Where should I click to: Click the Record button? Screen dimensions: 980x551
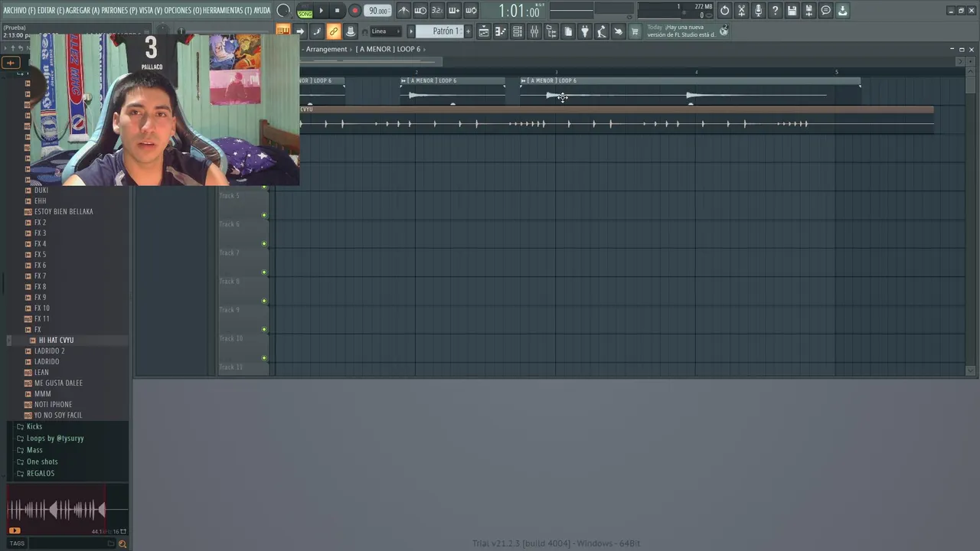point(354,11)
